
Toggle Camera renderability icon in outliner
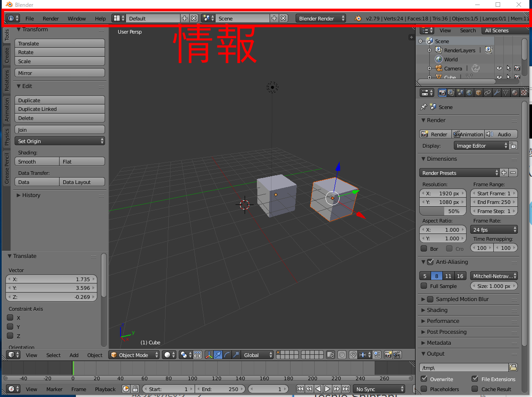517,68
